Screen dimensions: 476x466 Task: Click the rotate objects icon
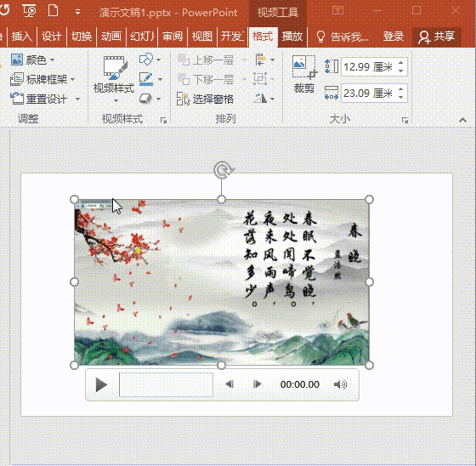coord(261,99)
